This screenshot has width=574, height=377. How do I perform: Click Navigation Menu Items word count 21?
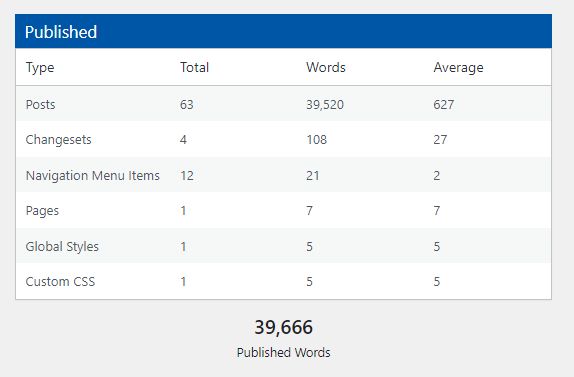click(313, 176)
